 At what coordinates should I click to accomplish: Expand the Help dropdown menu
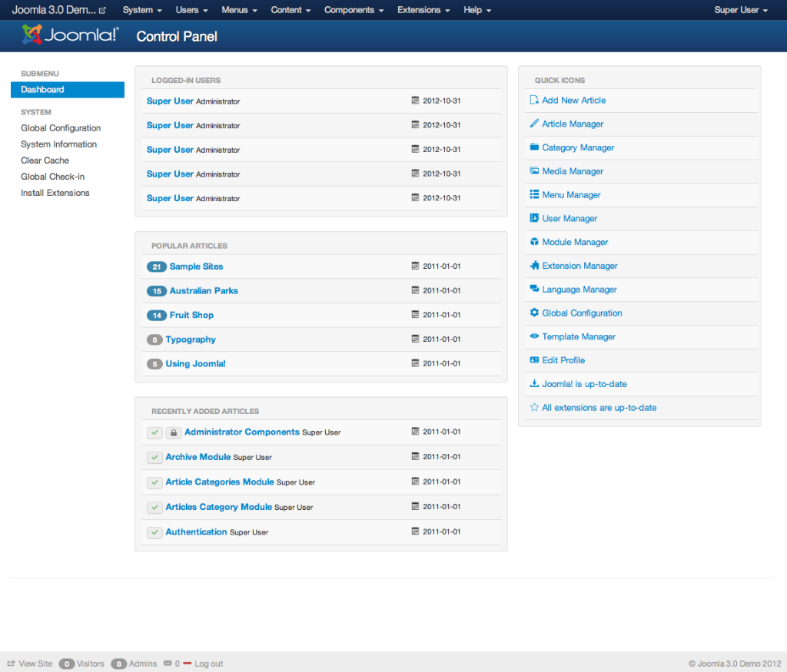point(477,10)
